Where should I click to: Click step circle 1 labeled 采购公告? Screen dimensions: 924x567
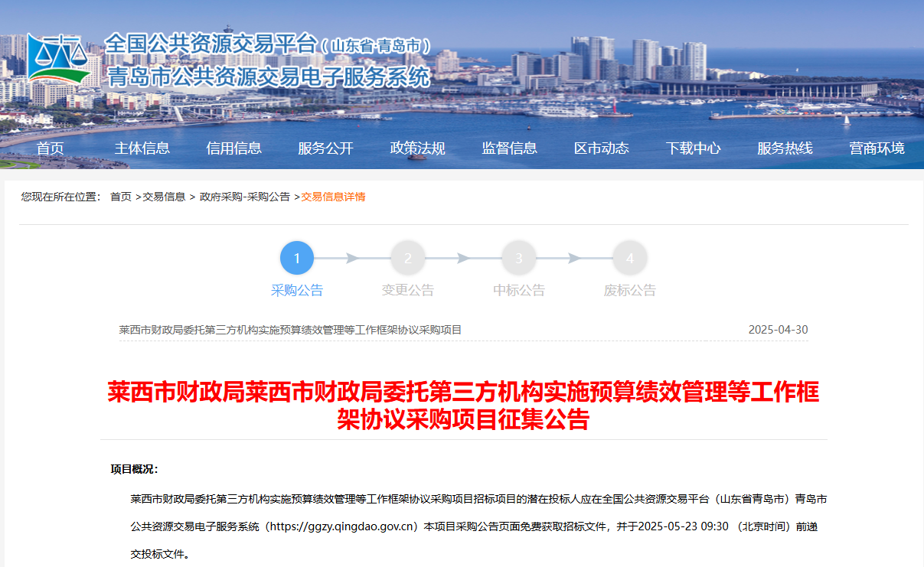pyautogui.click(x=297, y=258)
